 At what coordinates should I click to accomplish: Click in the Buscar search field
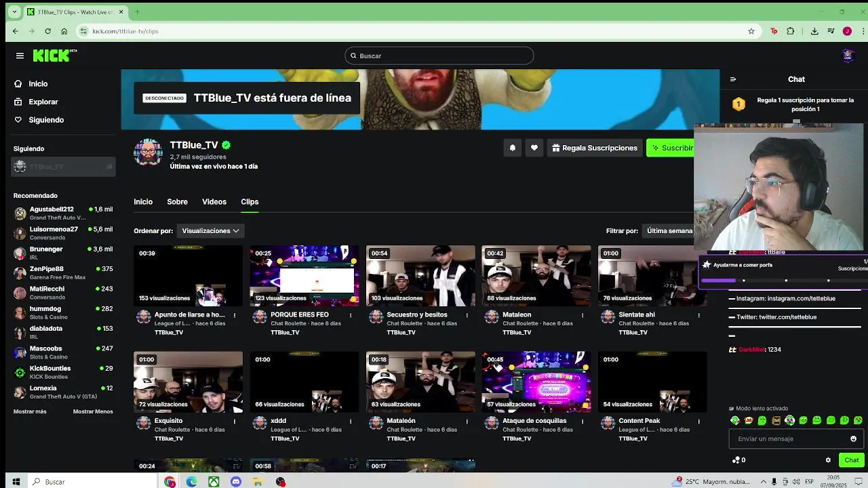point(439,56)
